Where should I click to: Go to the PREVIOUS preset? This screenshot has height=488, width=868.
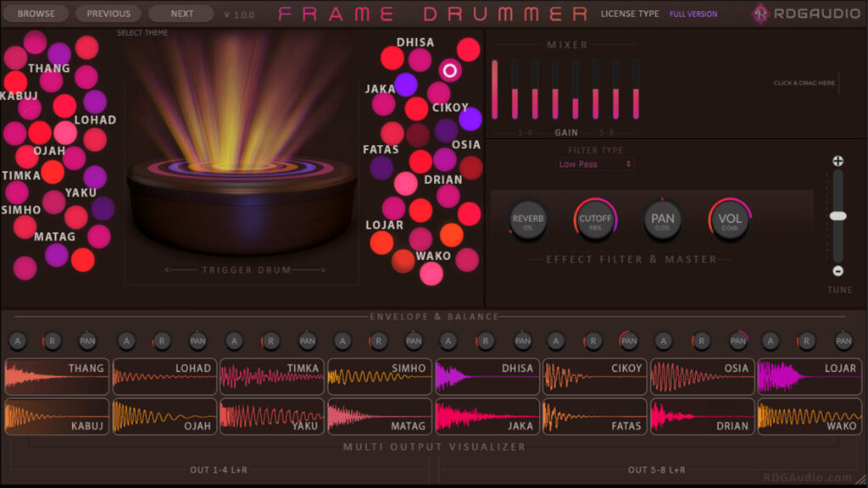(108, 14)
